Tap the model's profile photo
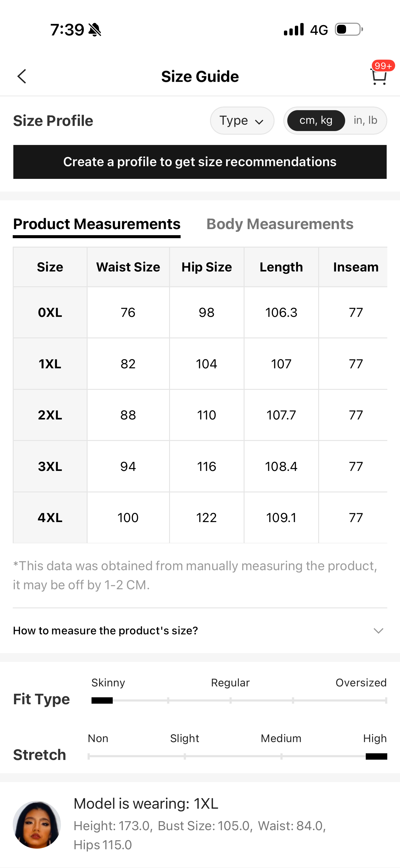The height and width of the screenshot is (868, 400). click(x=37, y=824)
